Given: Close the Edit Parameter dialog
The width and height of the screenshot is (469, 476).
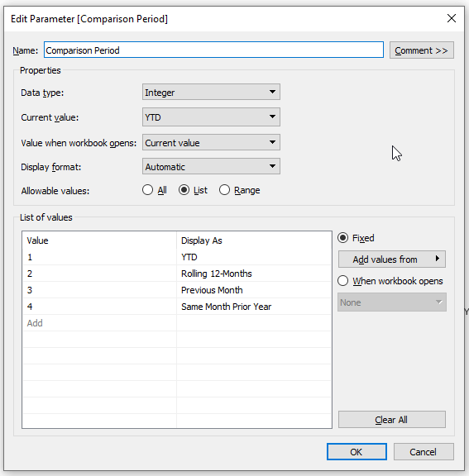Looking at the screenshot, I should coord(452,18).
